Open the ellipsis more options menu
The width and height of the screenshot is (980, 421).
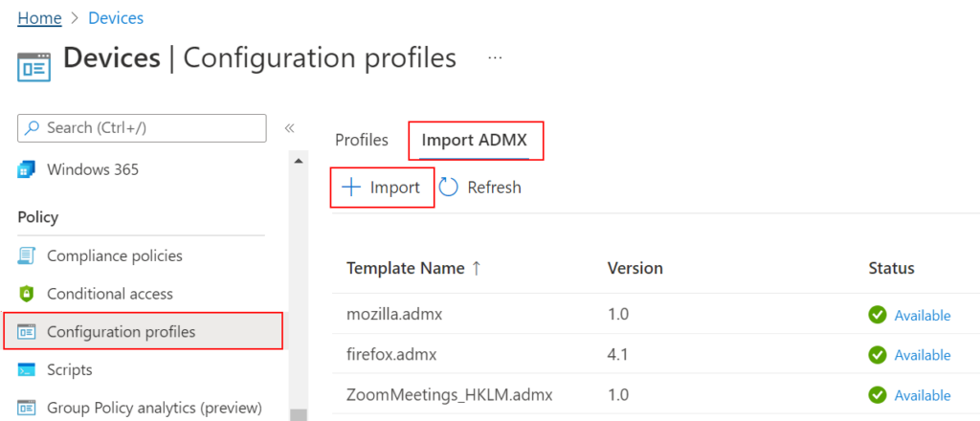click(x=495, y=57)
